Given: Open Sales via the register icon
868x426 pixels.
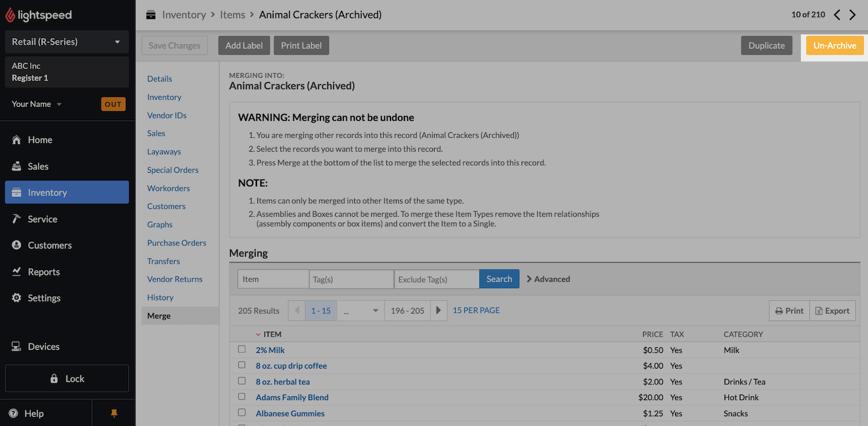Looking at the screenshot, I should 16,166.
